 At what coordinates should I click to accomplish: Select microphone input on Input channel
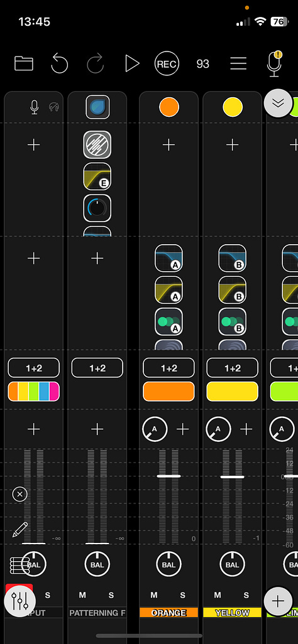pos(35,107)
